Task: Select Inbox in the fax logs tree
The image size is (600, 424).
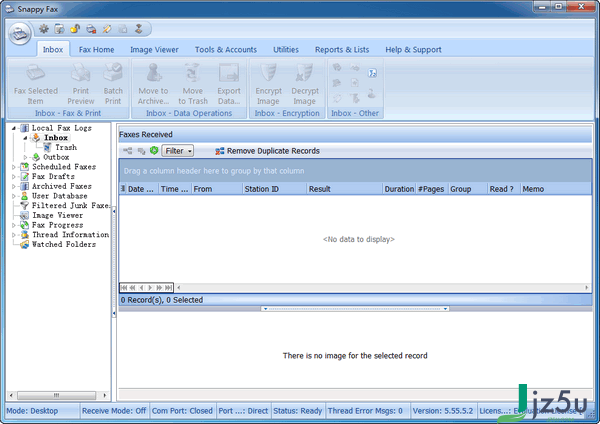Action: coord(56,138)
